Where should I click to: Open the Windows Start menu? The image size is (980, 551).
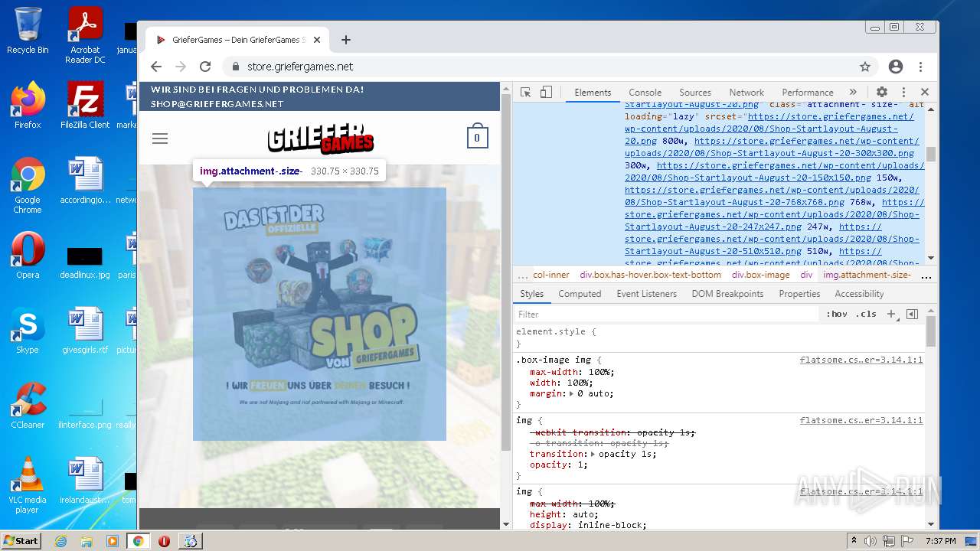tap(21, 540)
